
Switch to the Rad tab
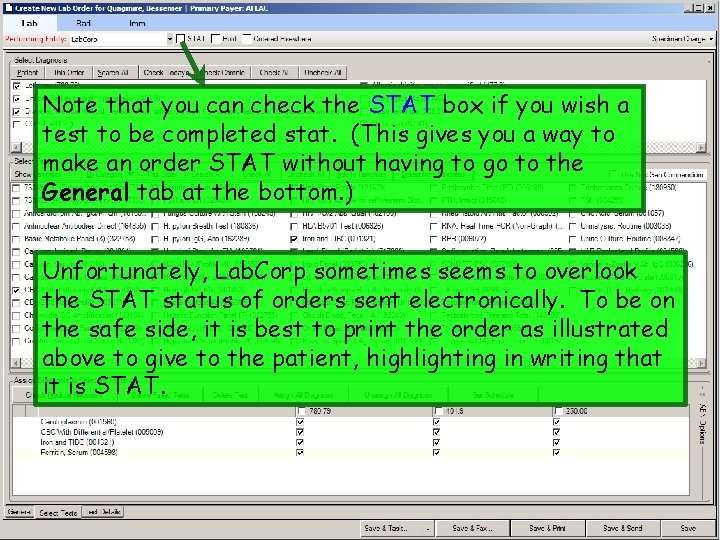83,23
